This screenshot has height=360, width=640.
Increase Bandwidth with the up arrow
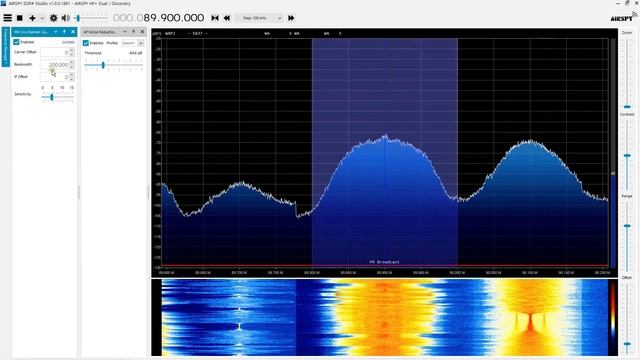pos(72,62)
